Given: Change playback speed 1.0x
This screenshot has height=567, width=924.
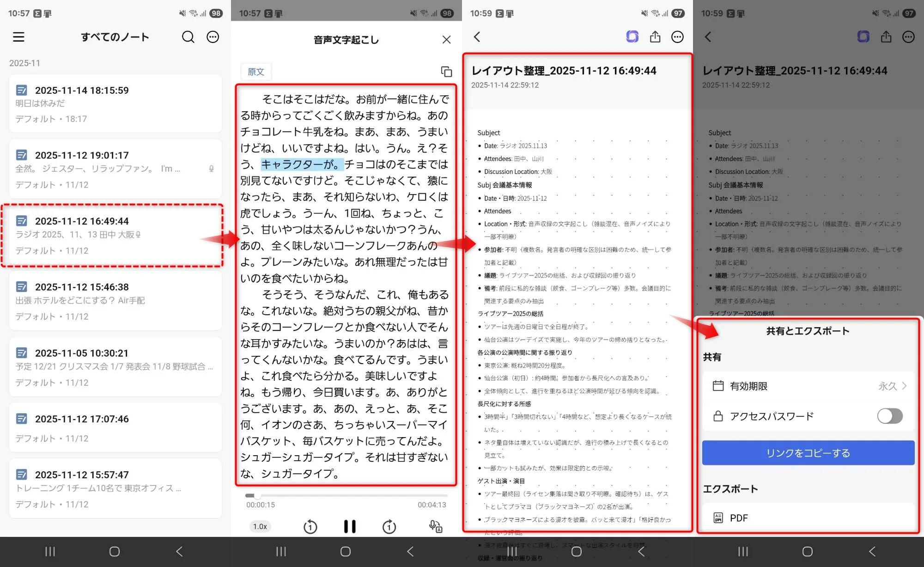Looking at the screenshot, I should click(x=260, y=526).
